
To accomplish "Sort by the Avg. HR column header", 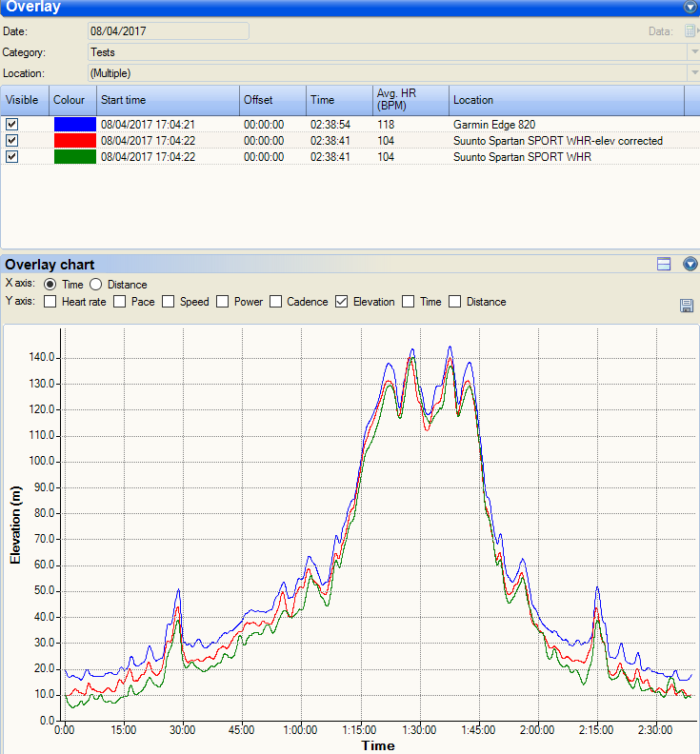I will [x=410, y=100].
